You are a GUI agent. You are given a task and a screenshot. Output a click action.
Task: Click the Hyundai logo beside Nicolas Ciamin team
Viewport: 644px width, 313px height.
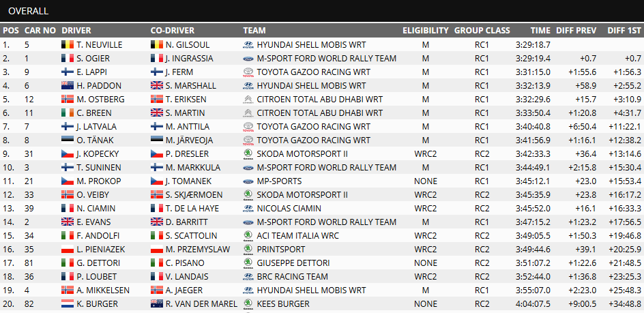pos(248,209)
